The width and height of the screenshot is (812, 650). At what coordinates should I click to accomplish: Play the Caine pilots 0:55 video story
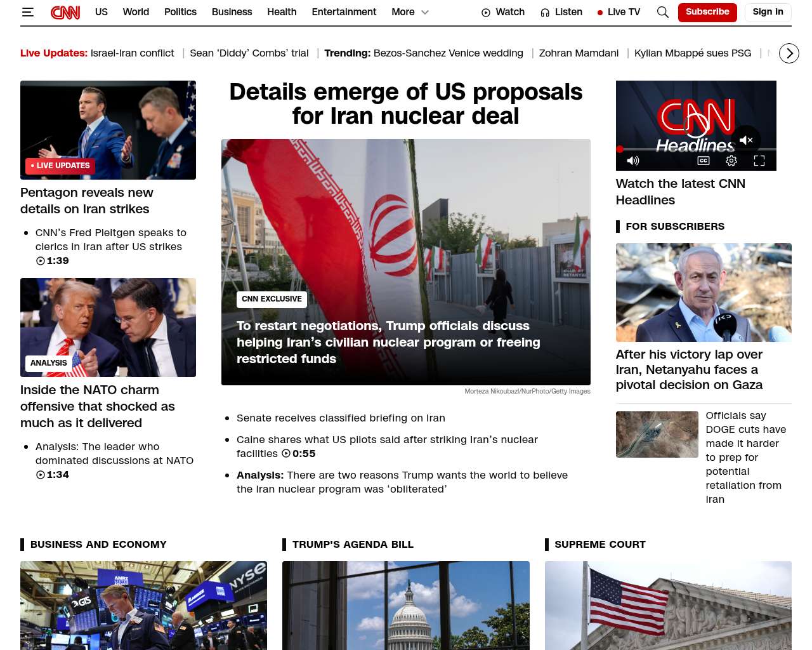387,446
